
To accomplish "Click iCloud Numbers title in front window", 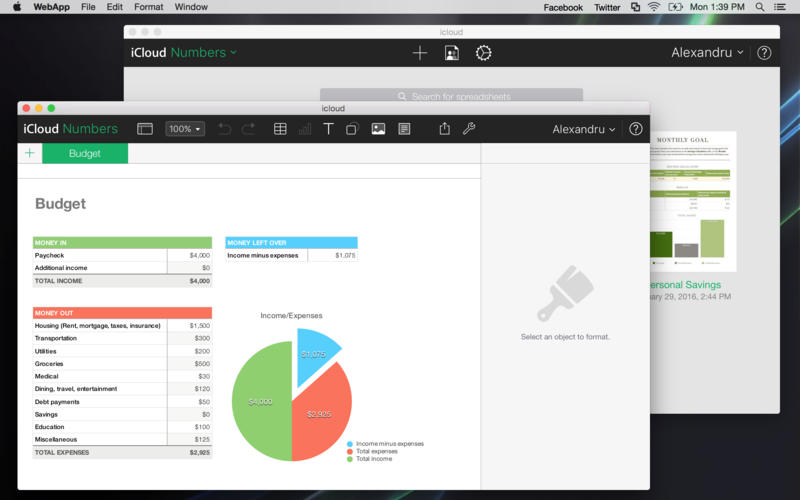I will click(70, 129).
